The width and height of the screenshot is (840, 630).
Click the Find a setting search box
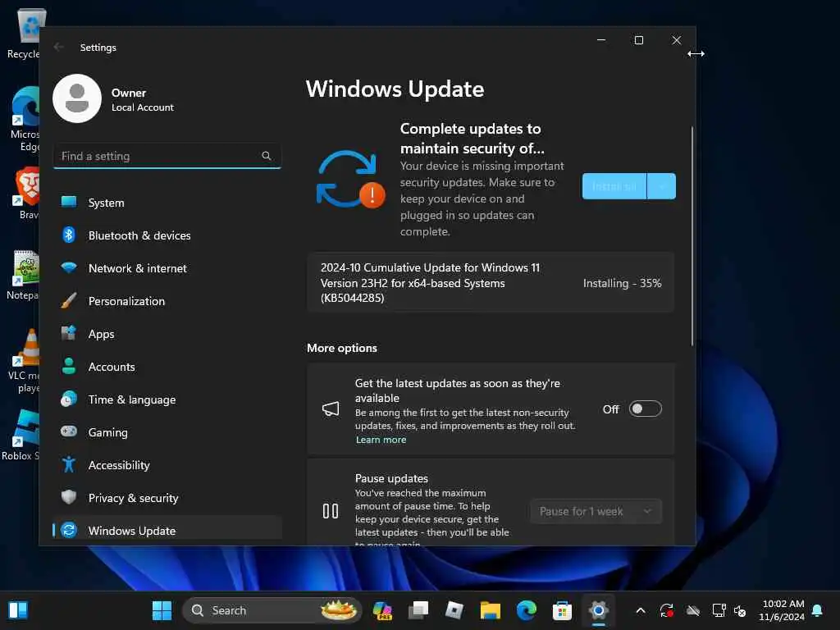(167, 156)
